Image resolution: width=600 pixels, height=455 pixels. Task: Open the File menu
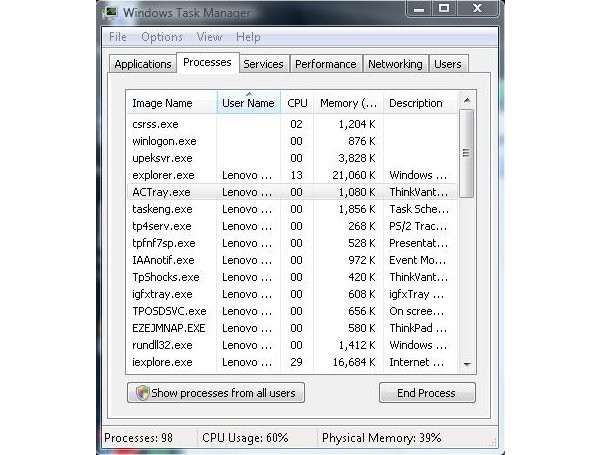[117, 37]
